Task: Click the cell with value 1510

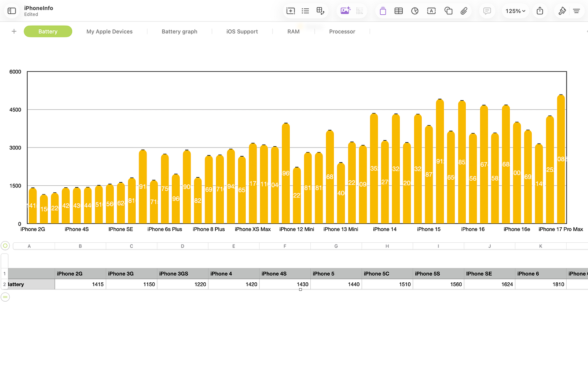Action: (387, 284)
